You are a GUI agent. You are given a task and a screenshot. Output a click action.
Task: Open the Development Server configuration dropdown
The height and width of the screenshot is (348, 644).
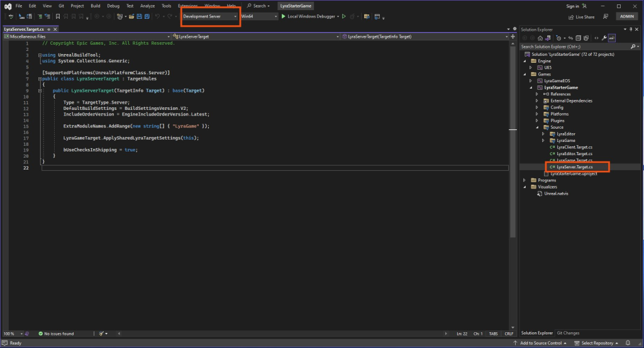coord(210,16)
